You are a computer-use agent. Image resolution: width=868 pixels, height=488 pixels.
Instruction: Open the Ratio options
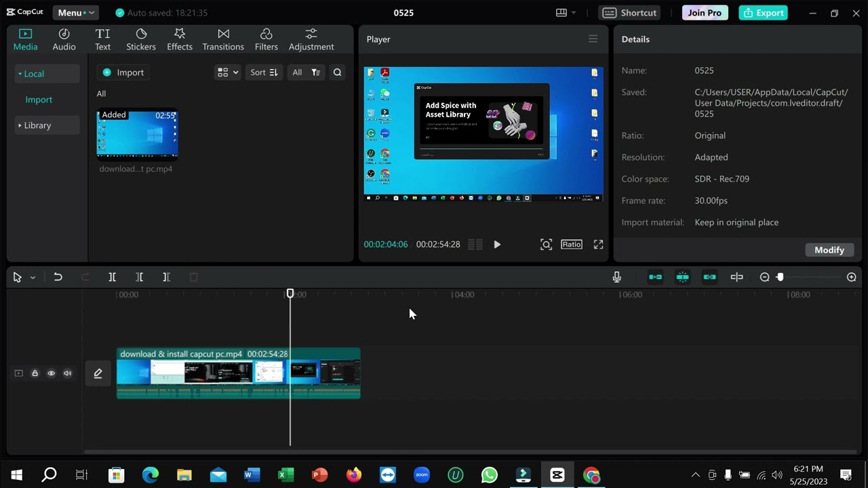click(572, 245)
